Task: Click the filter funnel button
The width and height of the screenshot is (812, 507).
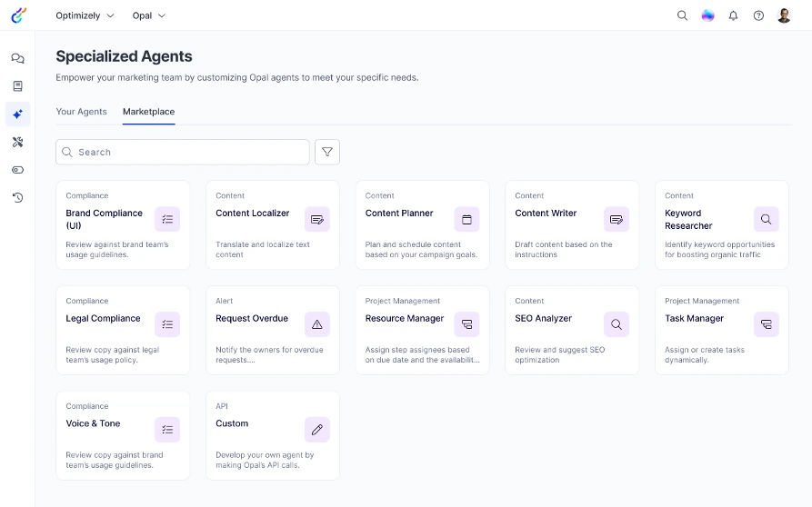Action: 327,152
